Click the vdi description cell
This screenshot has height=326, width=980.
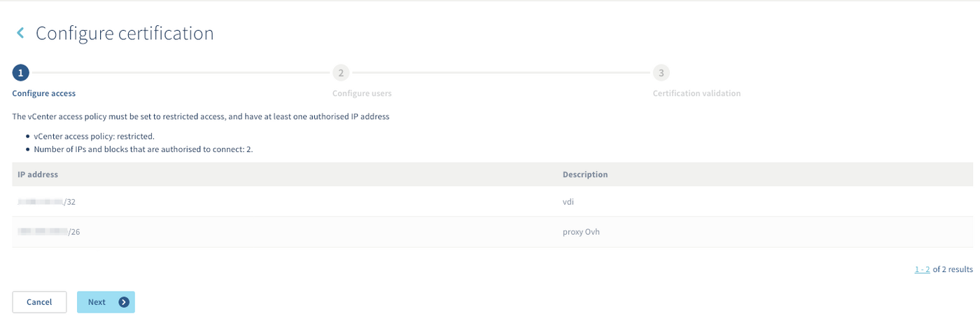point(568,202)
